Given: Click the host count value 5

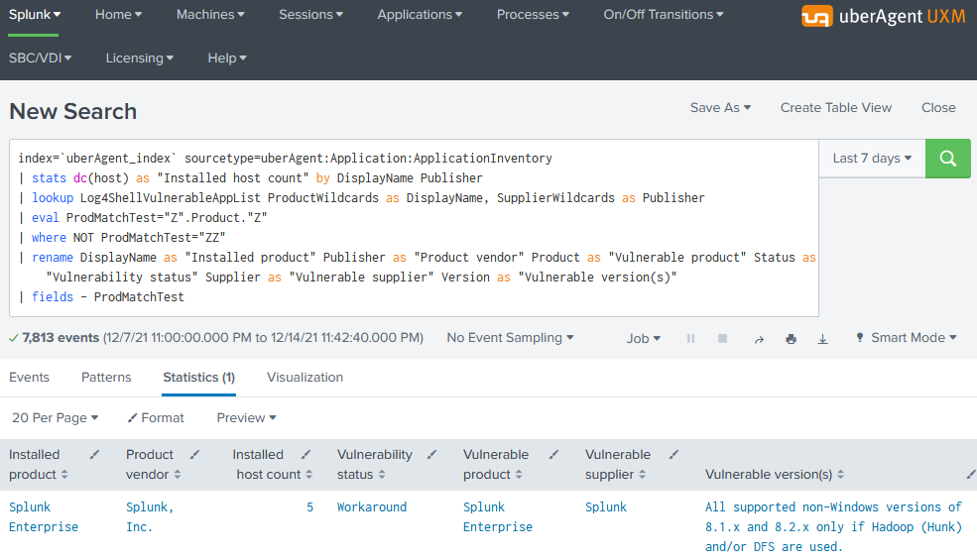Looking at the screenshot, I should point(309,507).
